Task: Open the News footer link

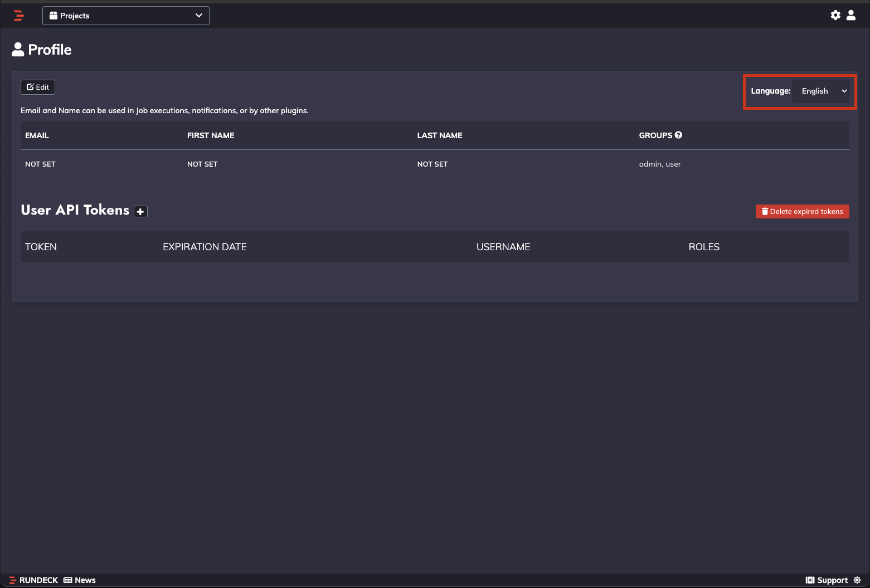Action: point(80,580)
